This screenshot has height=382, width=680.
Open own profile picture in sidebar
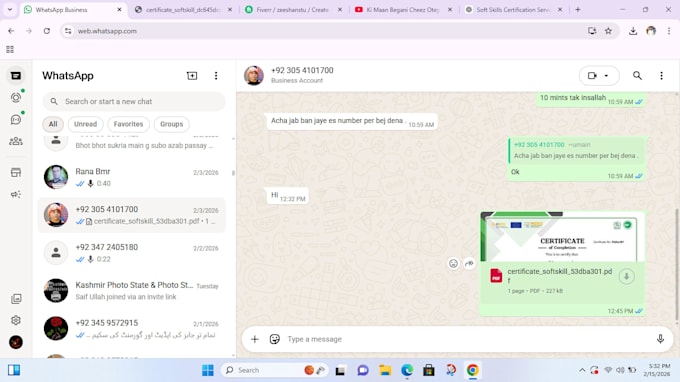(16, 342)
